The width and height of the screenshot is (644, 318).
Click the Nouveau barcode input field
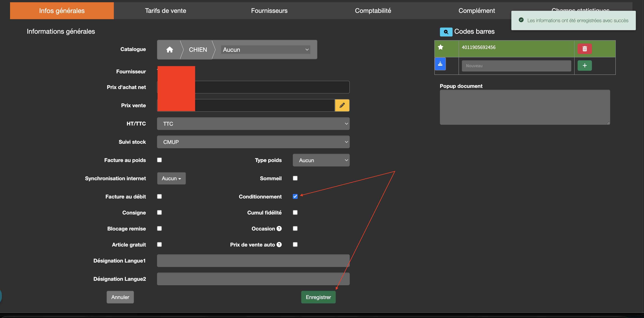pyautogui.click(x=516, y=66)
